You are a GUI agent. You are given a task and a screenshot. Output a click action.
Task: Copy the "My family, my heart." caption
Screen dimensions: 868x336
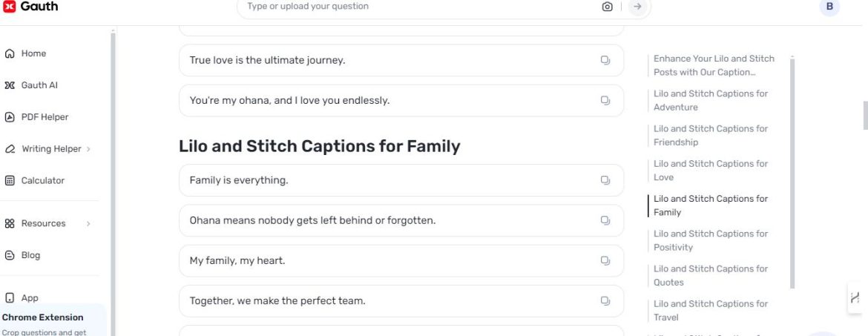(x=605, y=260)
